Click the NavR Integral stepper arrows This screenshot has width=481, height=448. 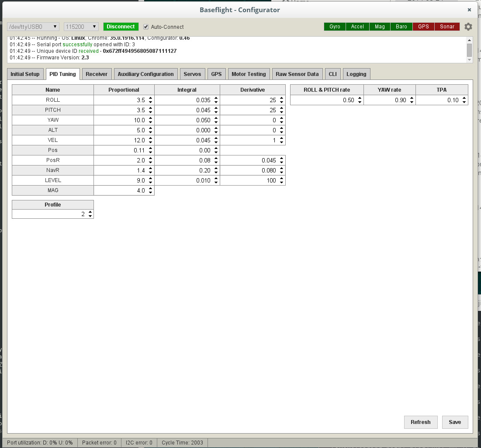click(x=216, y=170)
